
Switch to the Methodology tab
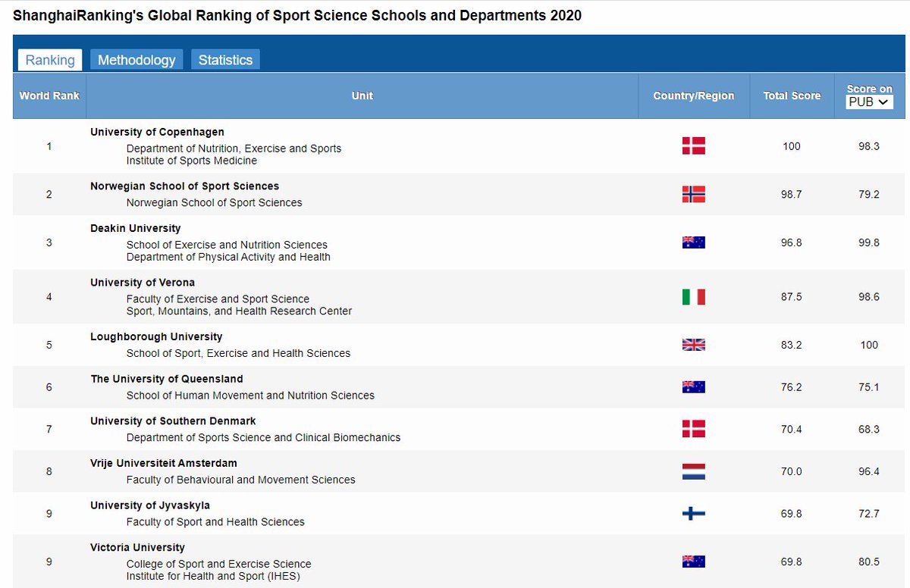click(x=136, y=60)
